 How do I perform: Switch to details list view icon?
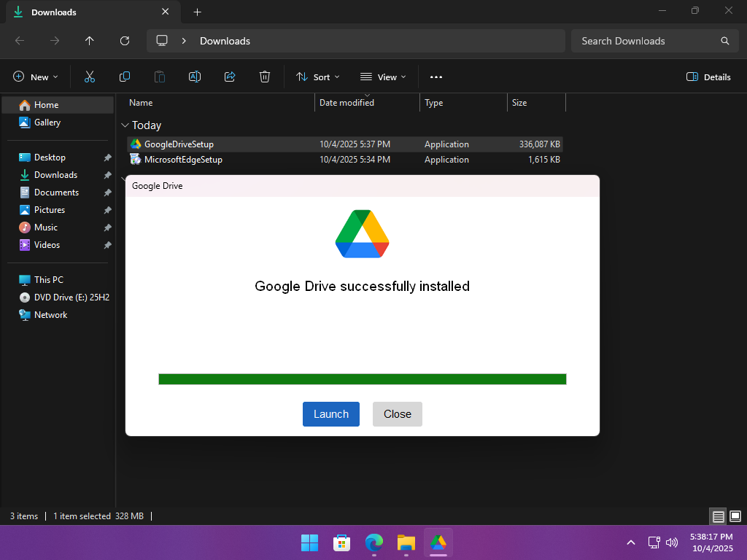(718, 516)
